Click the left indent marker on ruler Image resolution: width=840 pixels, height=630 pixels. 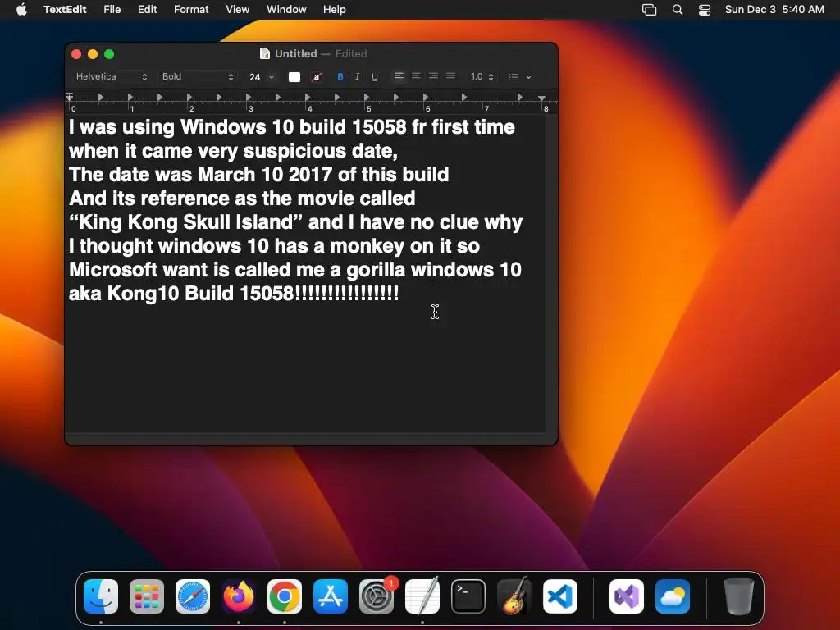coord(70,98)
